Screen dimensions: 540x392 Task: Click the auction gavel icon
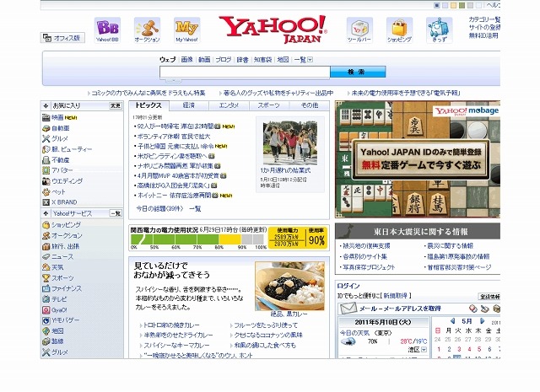[x=147, y=28]
